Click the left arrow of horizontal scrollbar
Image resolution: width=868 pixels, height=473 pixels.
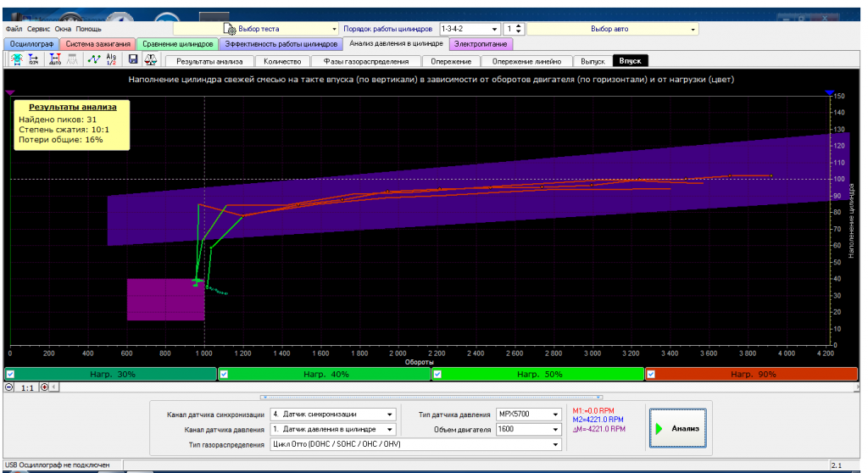click(x=54, y=387)
